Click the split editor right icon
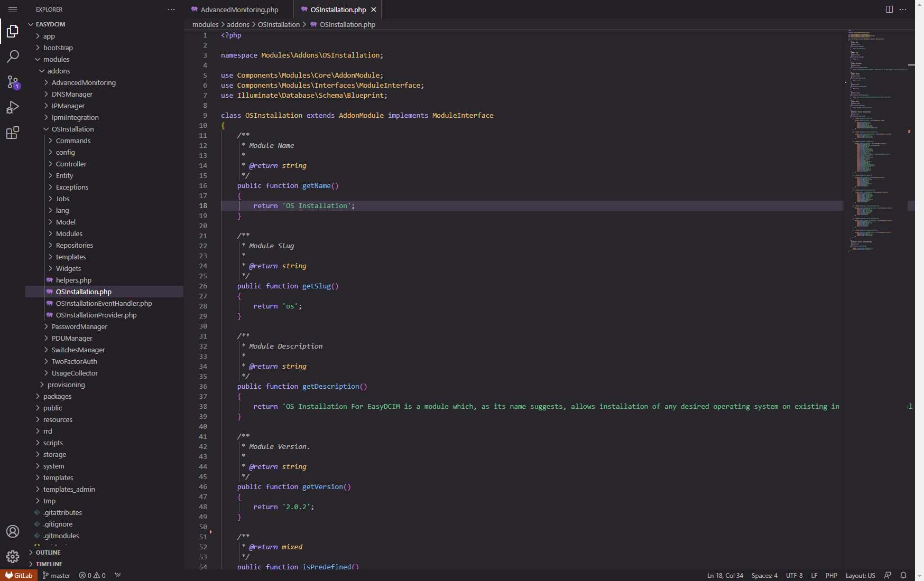Image resolution: width=924 pixels, height=581 pixels. (889, 10)
